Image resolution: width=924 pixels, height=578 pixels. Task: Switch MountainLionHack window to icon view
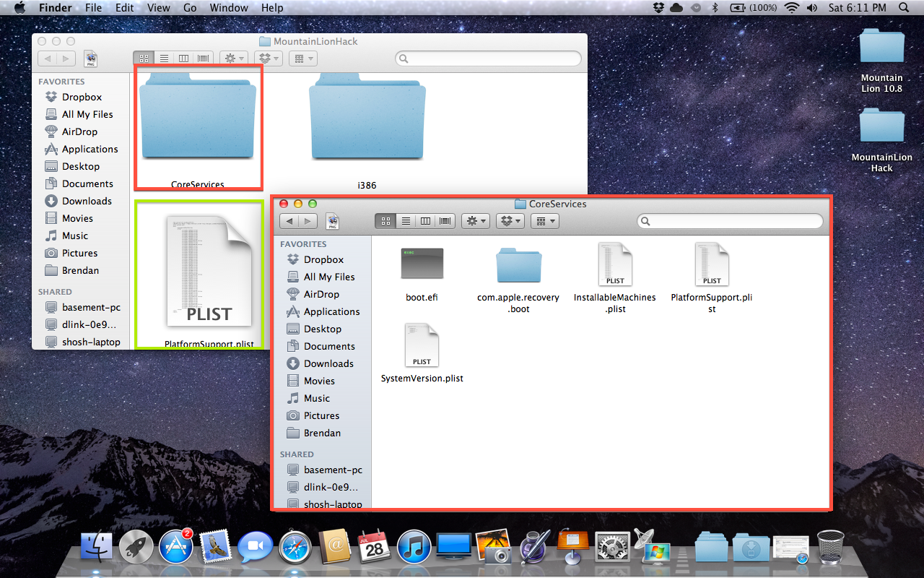pos(143,59)
